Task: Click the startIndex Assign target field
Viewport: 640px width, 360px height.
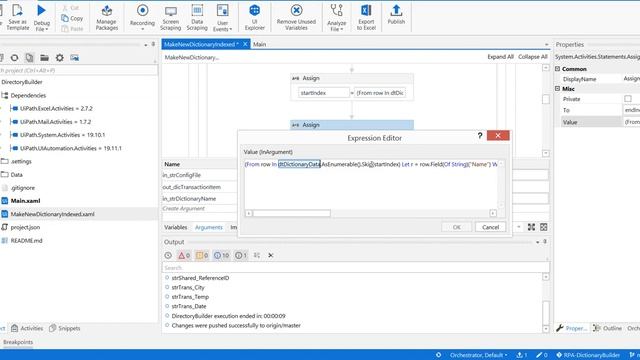Action: tap(324, 93)
